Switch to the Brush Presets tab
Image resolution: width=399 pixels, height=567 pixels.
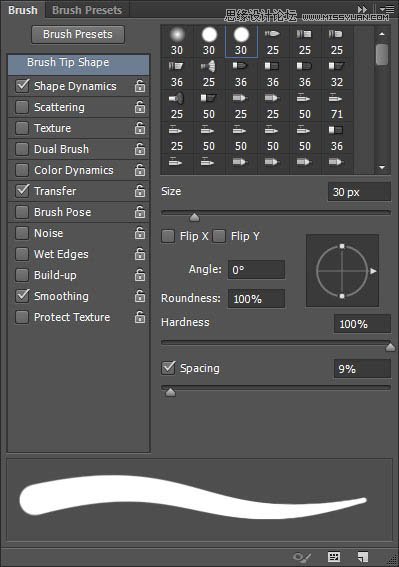[87, 10]
